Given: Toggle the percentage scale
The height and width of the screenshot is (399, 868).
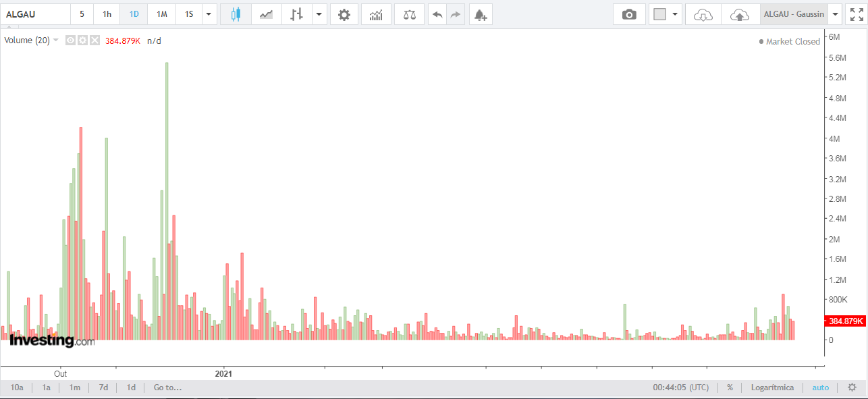Looking at the screenshot, I should [x=730, y=388].
